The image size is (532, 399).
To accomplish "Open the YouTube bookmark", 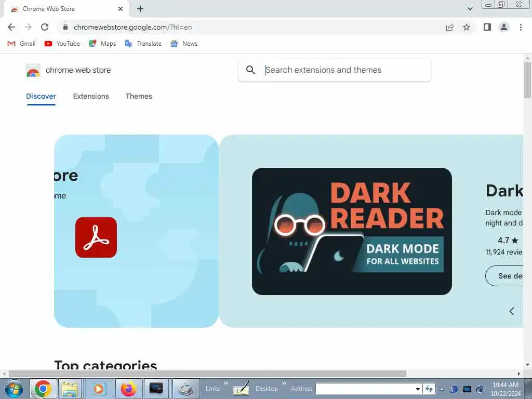I will click(62, 44).
